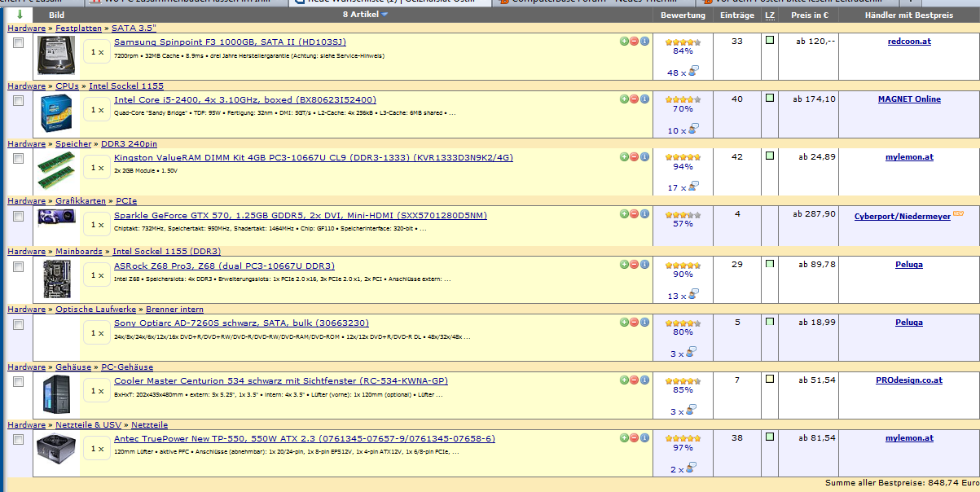Viewport: 980px width, 492px height.
Task: Click green plus icon for Antec TruePower TP-550
Action: [624, 437]
